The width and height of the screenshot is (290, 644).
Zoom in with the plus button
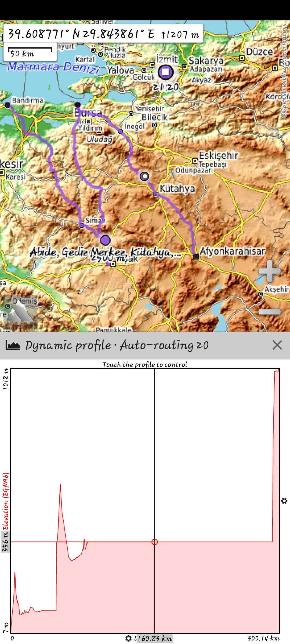[x=269, y=271]
